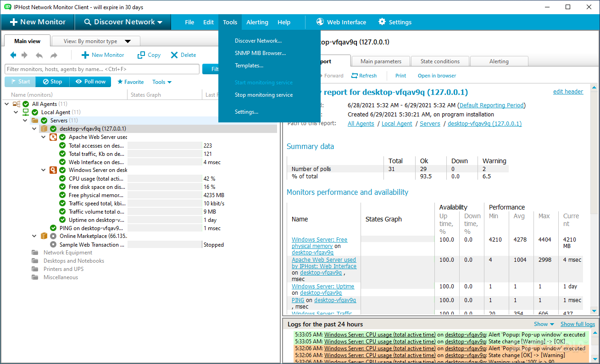Click the redo arrow icon
The width and height of the screenshot is (600, 364).
pos(54,55)
